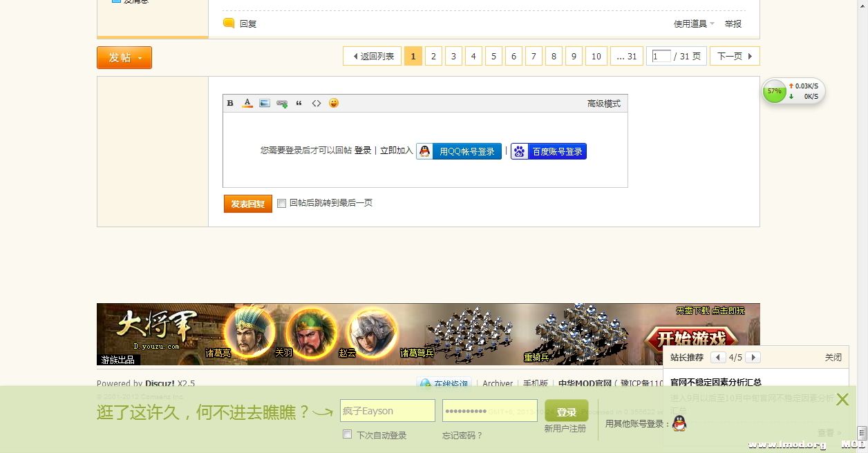Viewport: 868px width, 453px height.
Task: Open the font color tool in the editor
Action: click(x=247, y=102)
